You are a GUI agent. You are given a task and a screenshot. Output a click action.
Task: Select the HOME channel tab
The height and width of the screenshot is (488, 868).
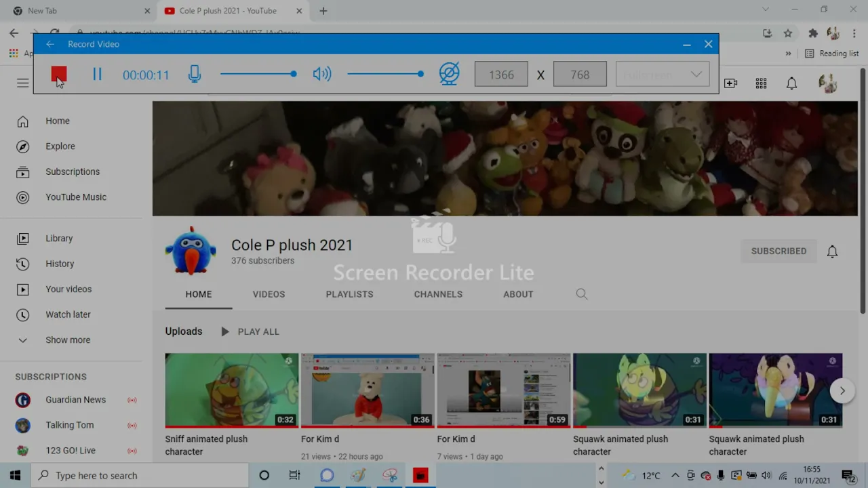click(x=199, y=294)
